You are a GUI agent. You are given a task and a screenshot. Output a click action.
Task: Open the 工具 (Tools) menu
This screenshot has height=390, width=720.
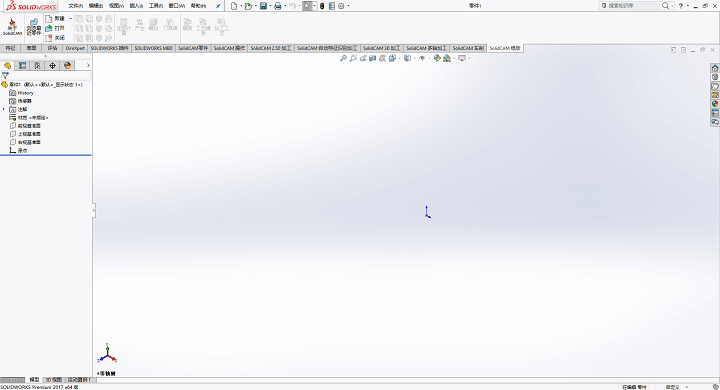[x=156, y=6]
